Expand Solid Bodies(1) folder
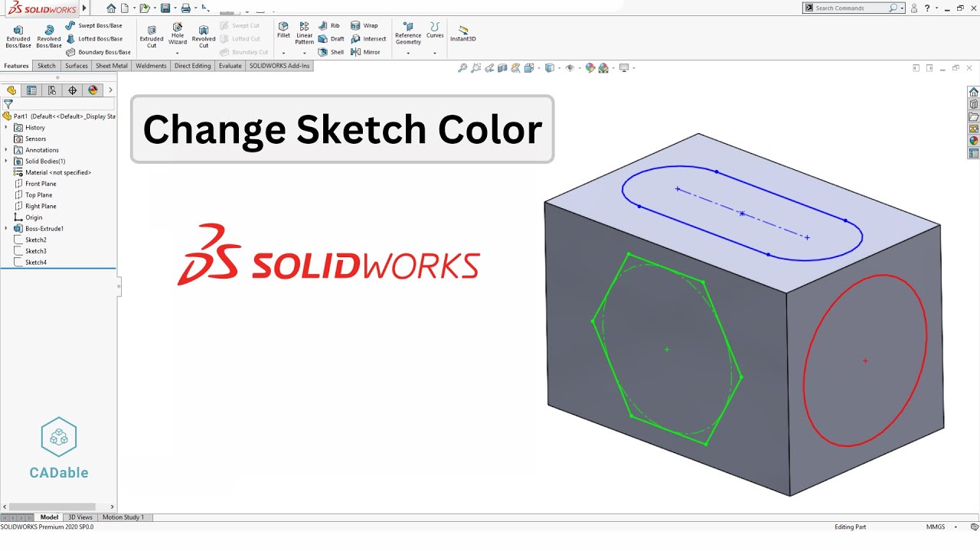980x551 pixels. click(x=6, y=161)
